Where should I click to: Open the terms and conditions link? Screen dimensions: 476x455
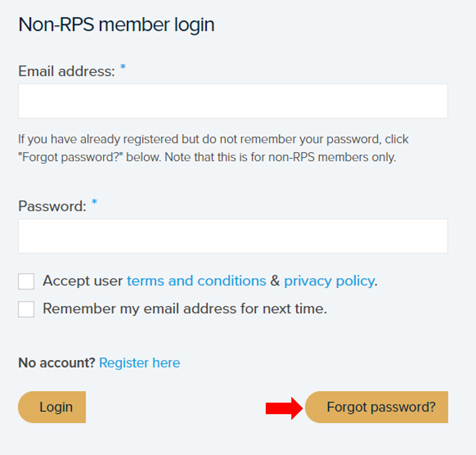click(x=196, y=281)
